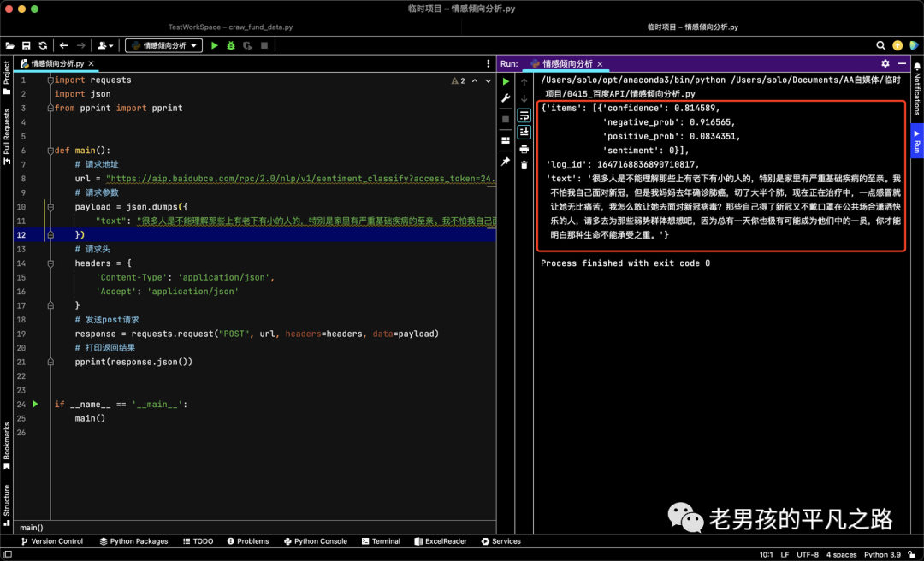Open the Python Packages tool window
This screenshot has width=924, height=561.
[x=133, y=541]
